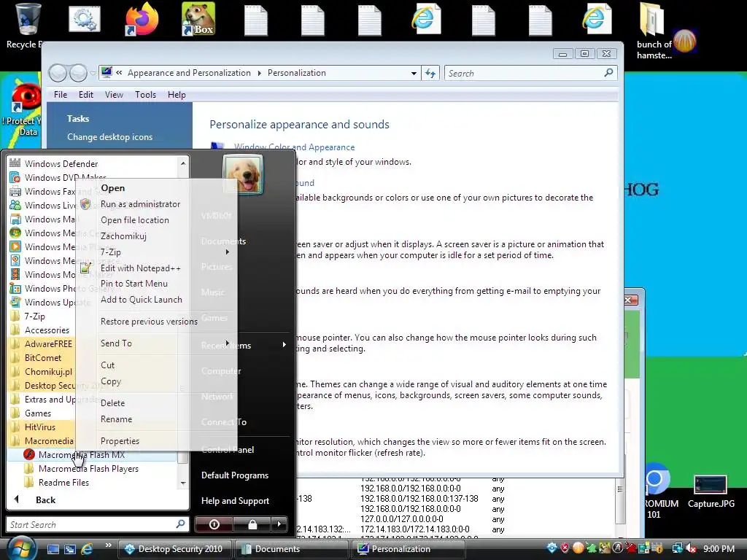Open Default Programs from Start menu
This screenshot has width=747, height=560.
235,475
